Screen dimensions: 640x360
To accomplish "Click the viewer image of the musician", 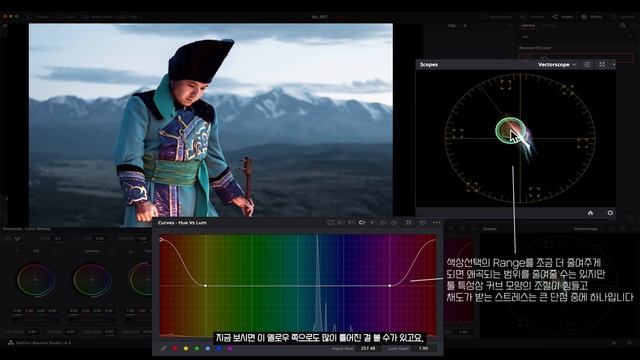I will coord(211,124).
